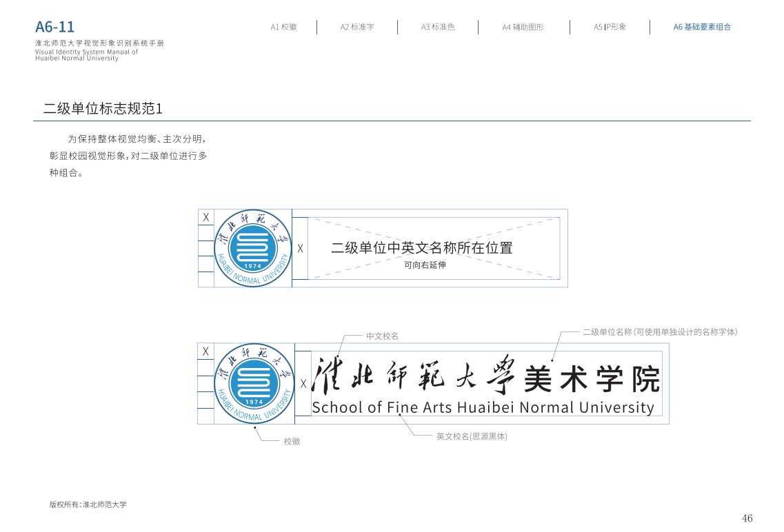Click the X marker at the lower template's top-left corner

pos(205,351)
